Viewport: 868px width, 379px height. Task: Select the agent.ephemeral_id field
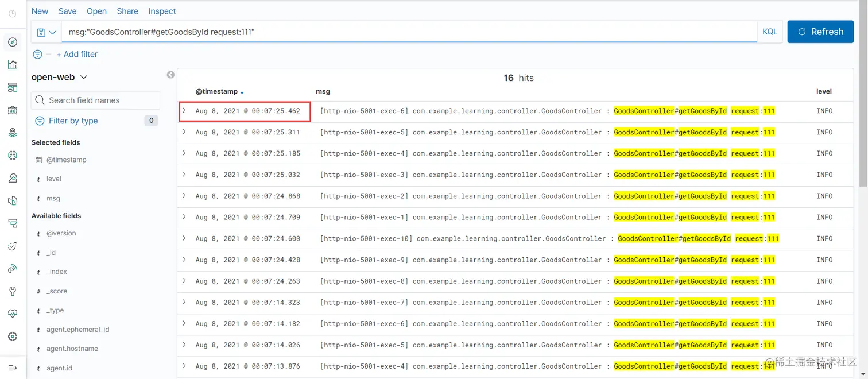(x=78, y=330)
